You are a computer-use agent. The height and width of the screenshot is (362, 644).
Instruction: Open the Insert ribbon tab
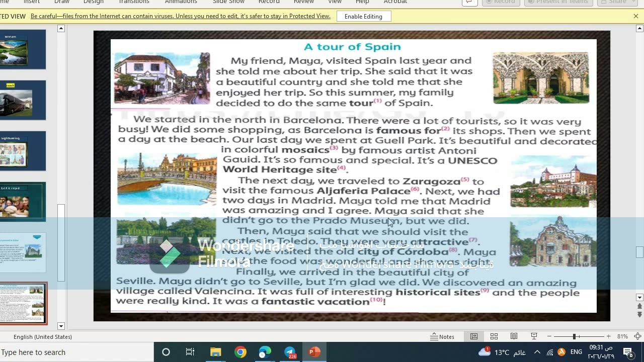32,2
